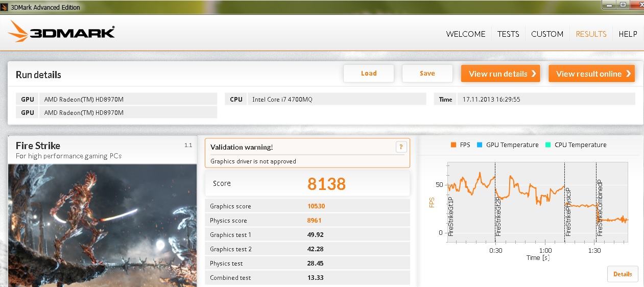Open View result online
Image resolution: width=644 pixels, height=287 pixels.
pos(591,74)
